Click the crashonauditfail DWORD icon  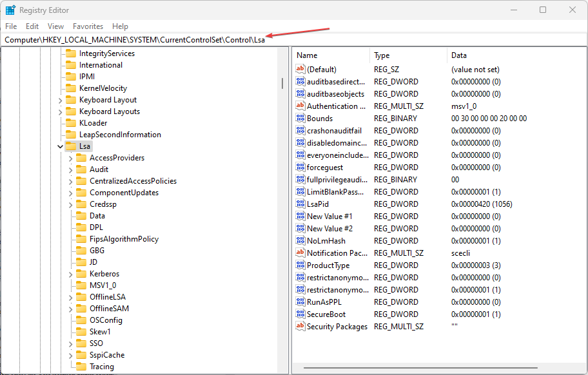point(300,130)
